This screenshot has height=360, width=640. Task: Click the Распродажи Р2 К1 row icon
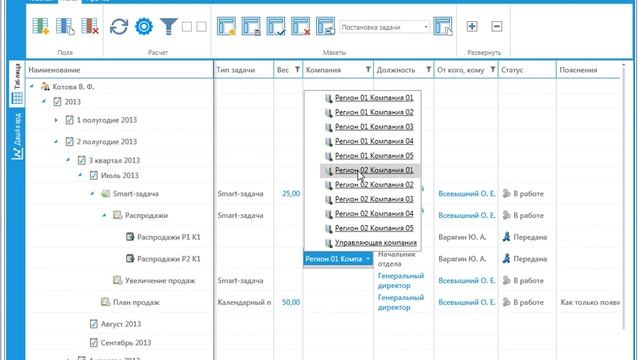tap(130, 258)
